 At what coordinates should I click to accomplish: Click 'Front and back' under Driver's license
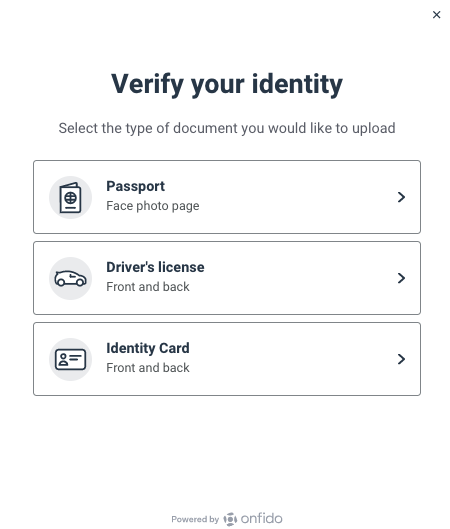[x=148, y=287]
